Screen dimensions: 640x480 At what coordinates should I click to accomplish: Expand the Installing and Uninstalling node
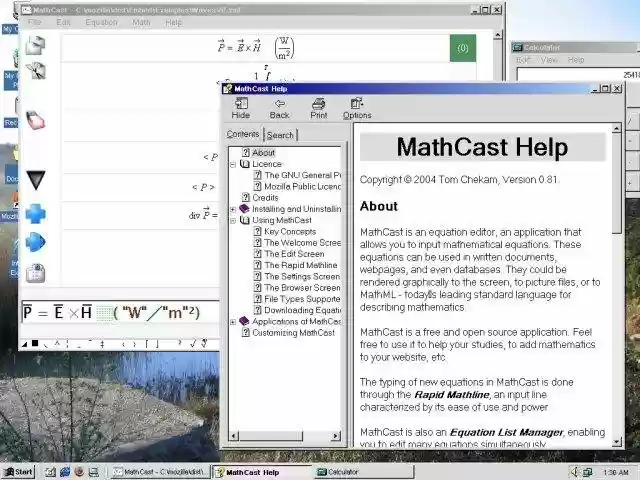pyautogui.click(x=233, y=209)
